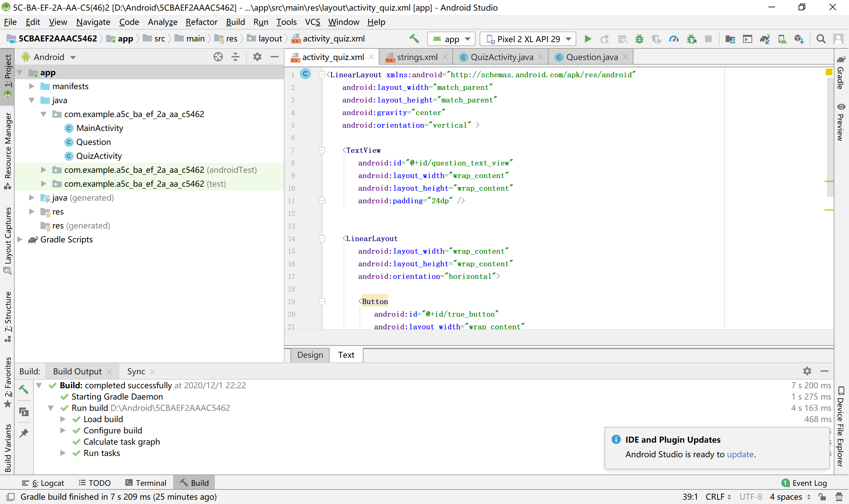Click the green Run app button

pyautogui.click(x=588, y=39)
